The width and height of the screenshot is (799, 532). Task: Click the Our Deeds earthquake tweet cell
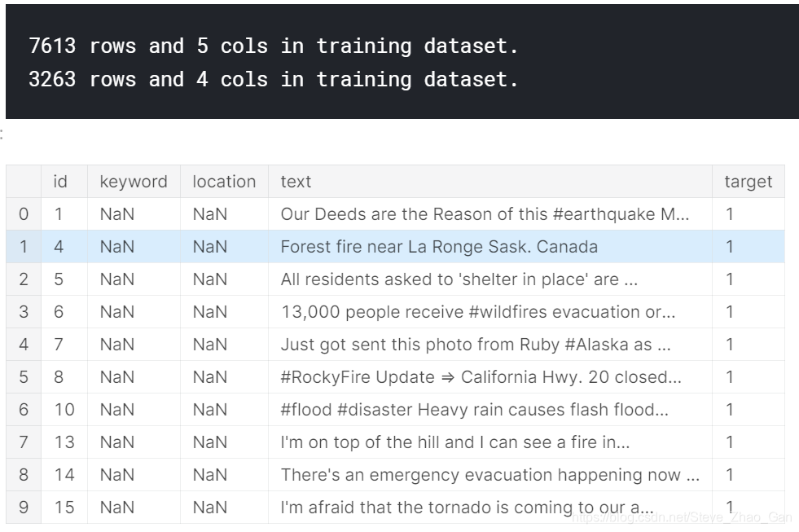coord(485,214)
